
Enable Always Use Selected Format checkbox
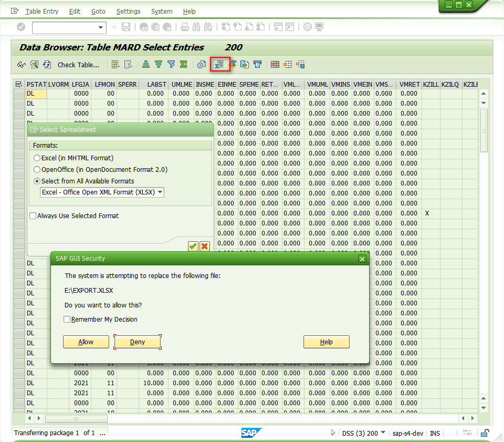(33, 216)
